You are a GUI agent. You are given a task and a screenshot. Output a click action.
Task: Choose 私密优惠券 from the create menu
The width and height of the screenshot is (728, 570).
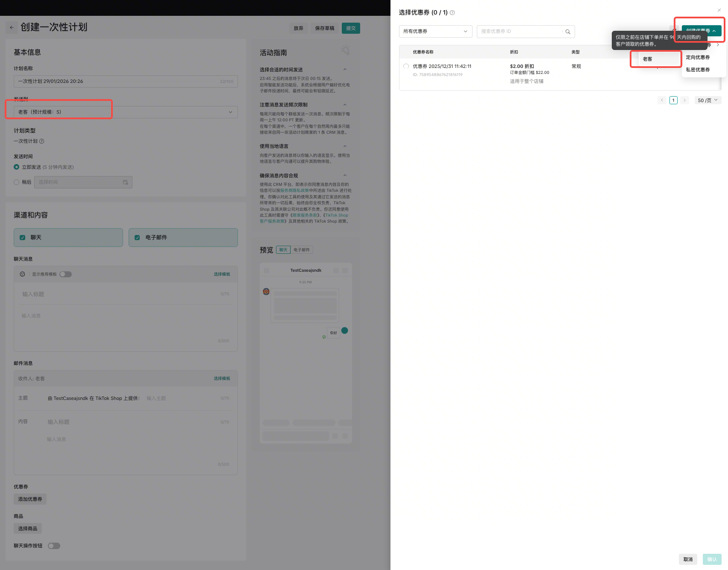click(x=698, y=70)
